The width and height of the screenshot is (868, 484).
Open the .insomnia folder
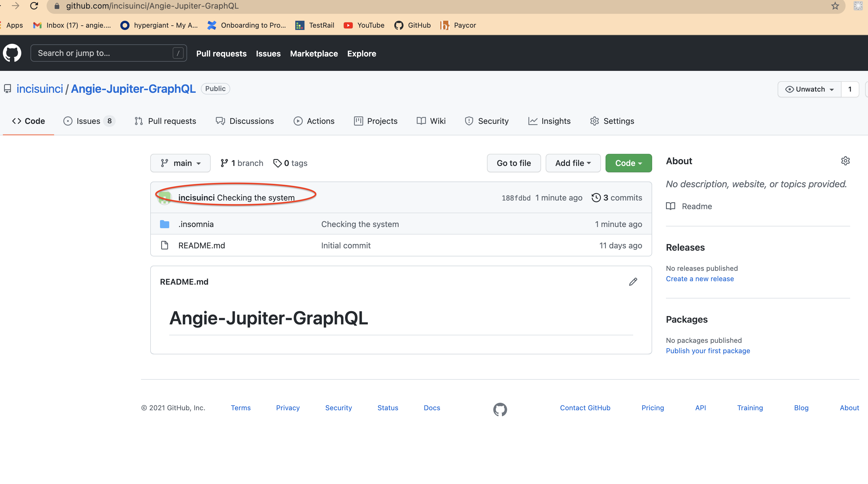coord(196,224)
